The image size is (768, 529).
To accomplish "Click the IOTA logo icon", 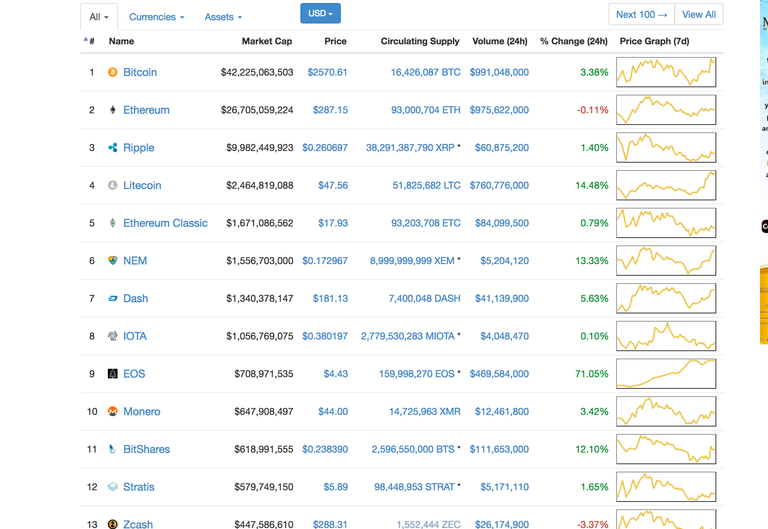I will [x=113, y=336].
